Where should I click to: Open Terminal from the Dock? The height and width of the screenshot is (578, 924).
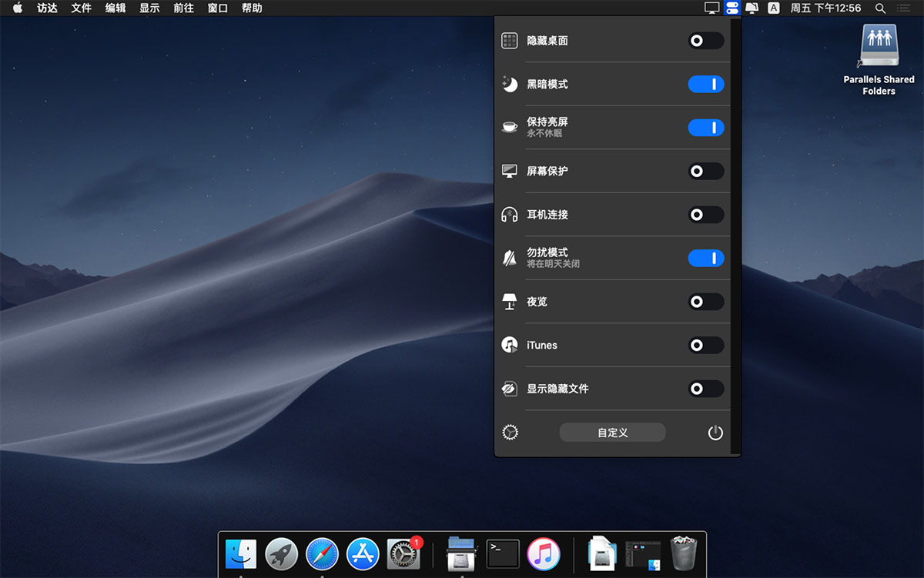point(503,553)
